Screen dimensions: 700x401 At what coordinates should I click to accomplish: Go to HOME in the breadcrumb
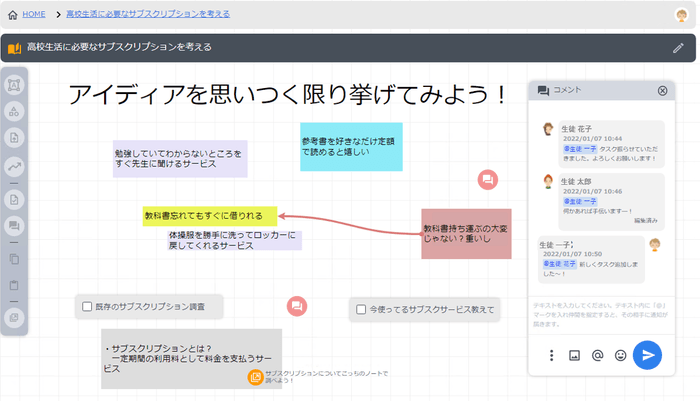[33, 14]
